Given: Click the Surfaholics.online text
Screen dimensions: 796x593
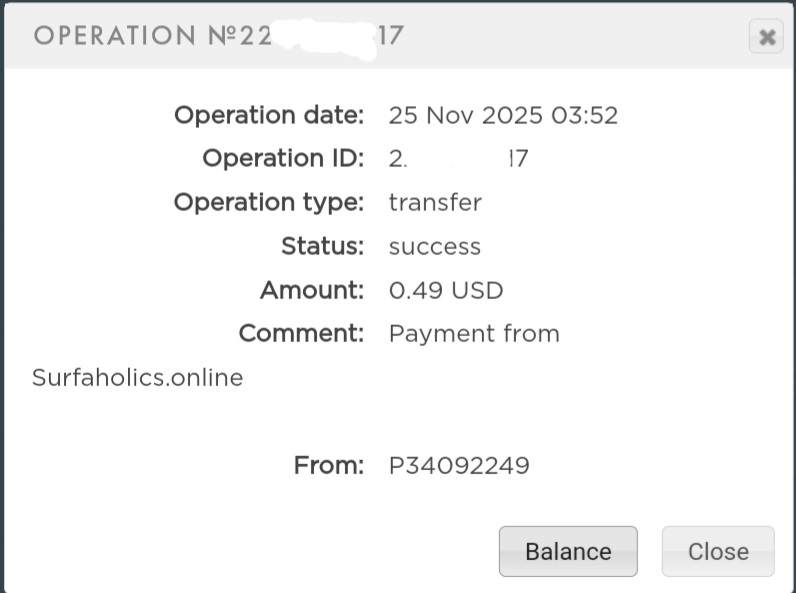Looking at the screenshot, I should (138, 378).
